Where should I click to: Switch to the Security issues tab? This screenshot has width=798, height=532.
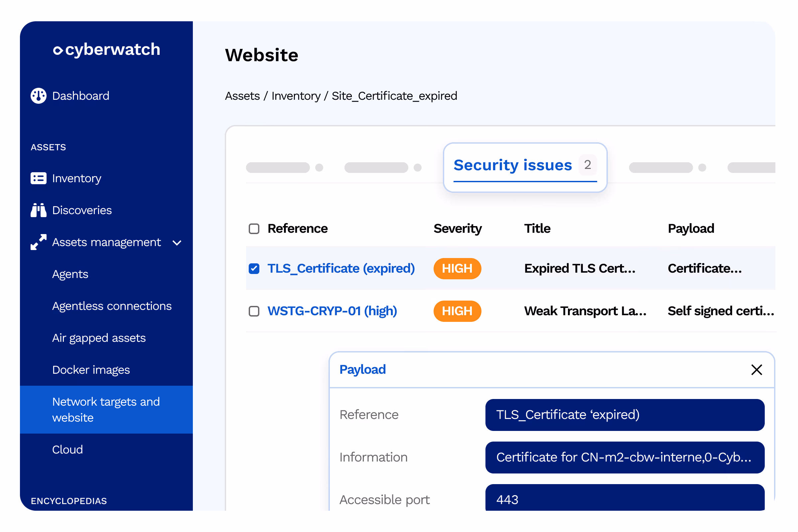tap(525, 167)
